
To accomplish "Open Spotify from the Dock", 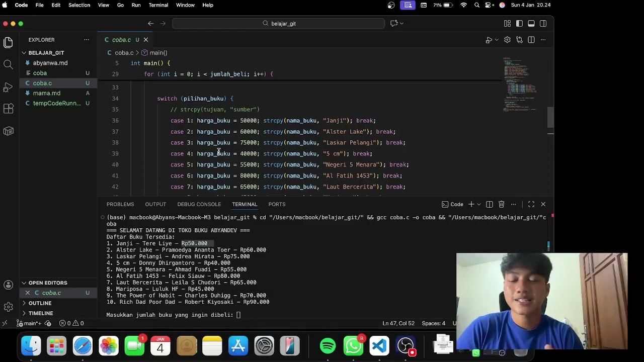I will tap(328, 346).
